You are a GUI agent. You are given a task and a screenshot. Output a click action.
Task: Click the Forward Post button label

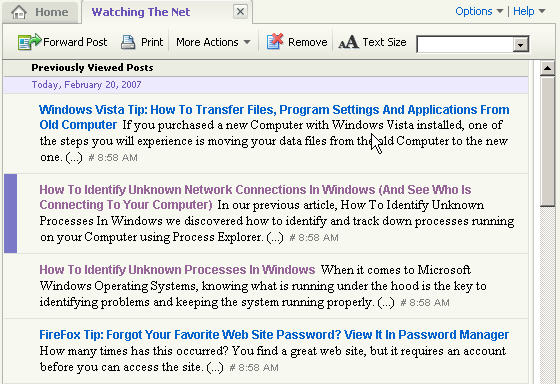pyautogui.click(x=75, y=42)
